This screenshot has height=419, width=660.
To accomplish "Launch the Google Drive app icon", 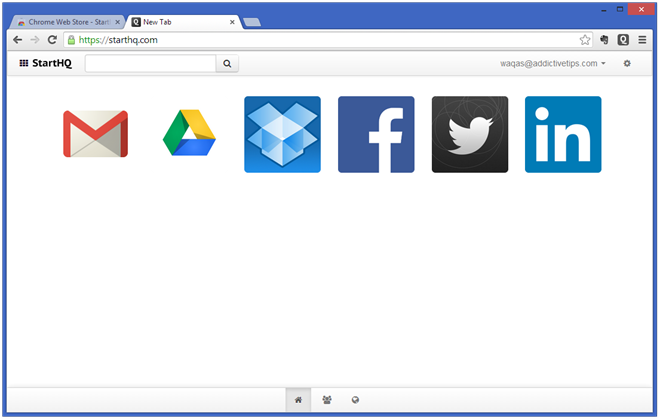I will coord(189,133).
